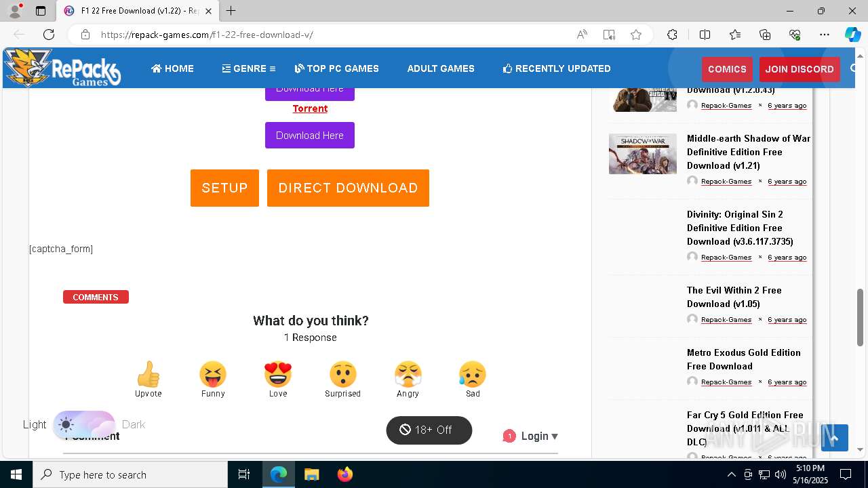
Task: Click '6 years ago' under Divinity post
Action: (x=787, y=258)
